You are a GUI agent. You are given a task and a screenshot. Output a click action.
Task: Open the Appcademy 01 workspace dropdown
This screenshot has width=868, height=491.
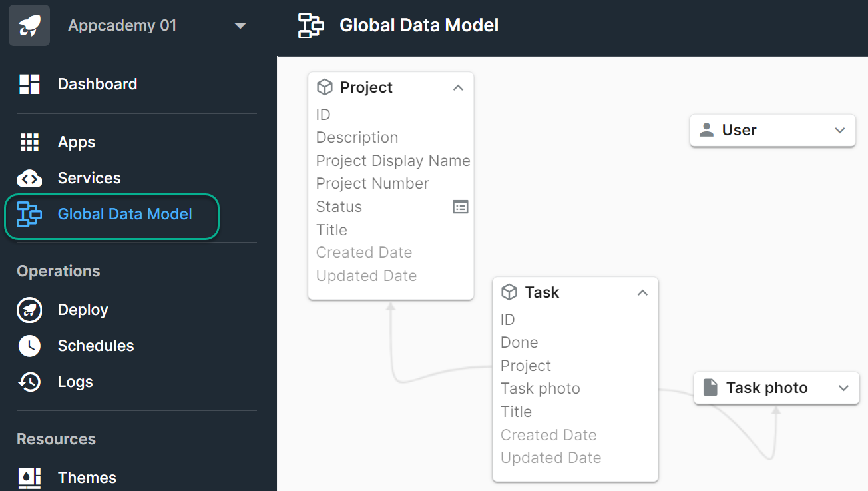[240, 26]
